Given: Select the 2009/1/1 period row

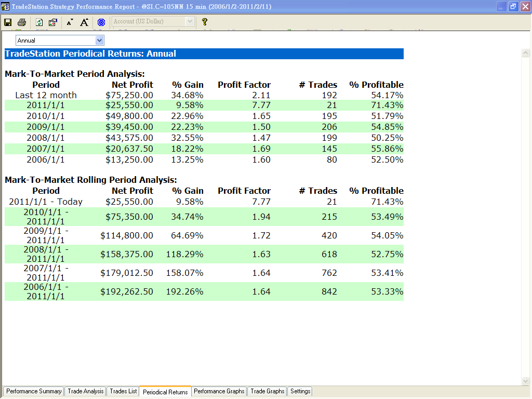Looking at the screenshot, I should [204, 127].
